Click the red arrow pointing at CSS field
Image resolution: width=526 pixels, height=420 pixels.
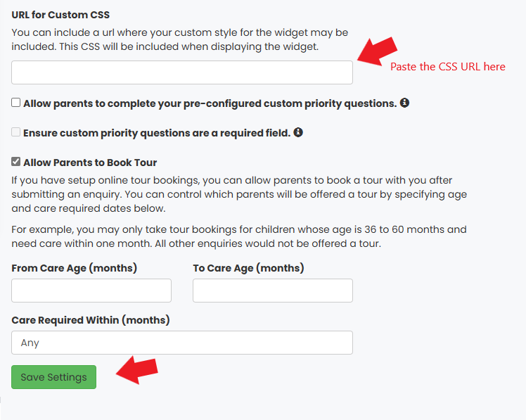pyautogui.click(x=378, y=51)
